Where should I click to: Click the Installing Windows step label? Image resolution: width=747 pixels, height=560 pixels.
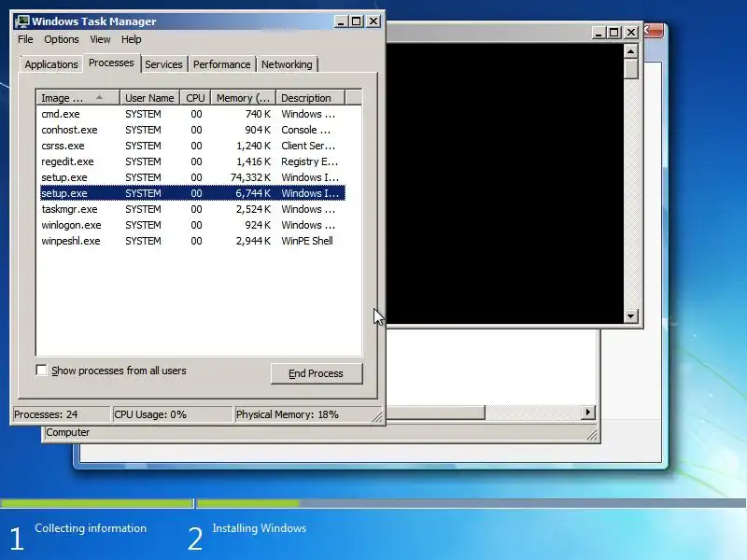coord(260,528)
